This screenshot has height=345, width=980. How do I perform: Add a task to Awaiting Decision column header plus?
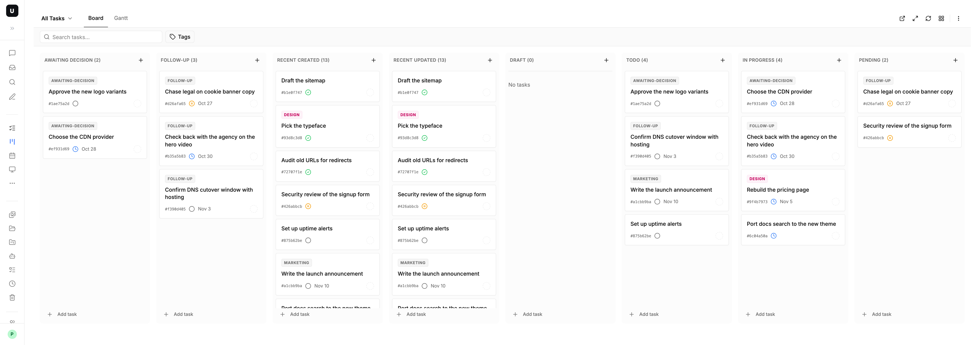coord(141,60)
